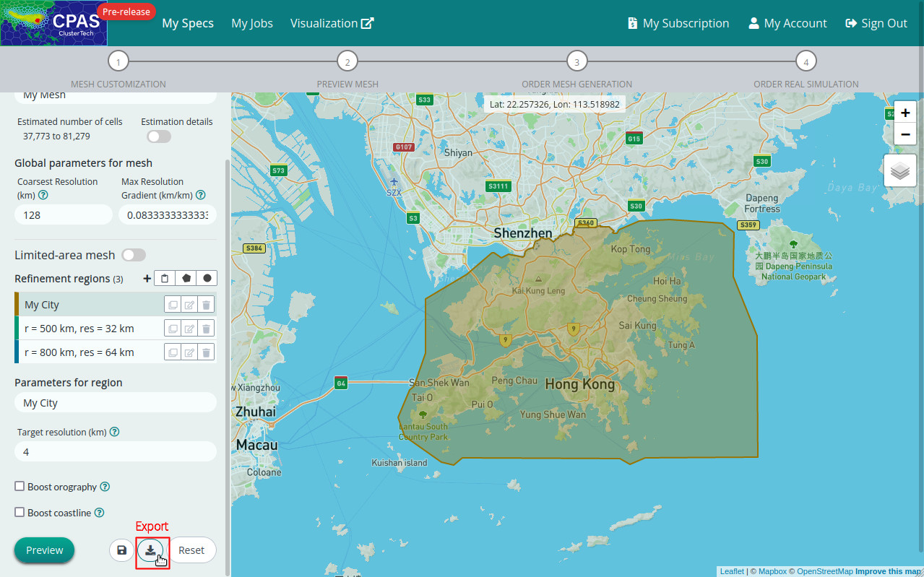
Task: Save the mesh spec with floppy icon
Action: pyautogui.click(x=121, y=550)
